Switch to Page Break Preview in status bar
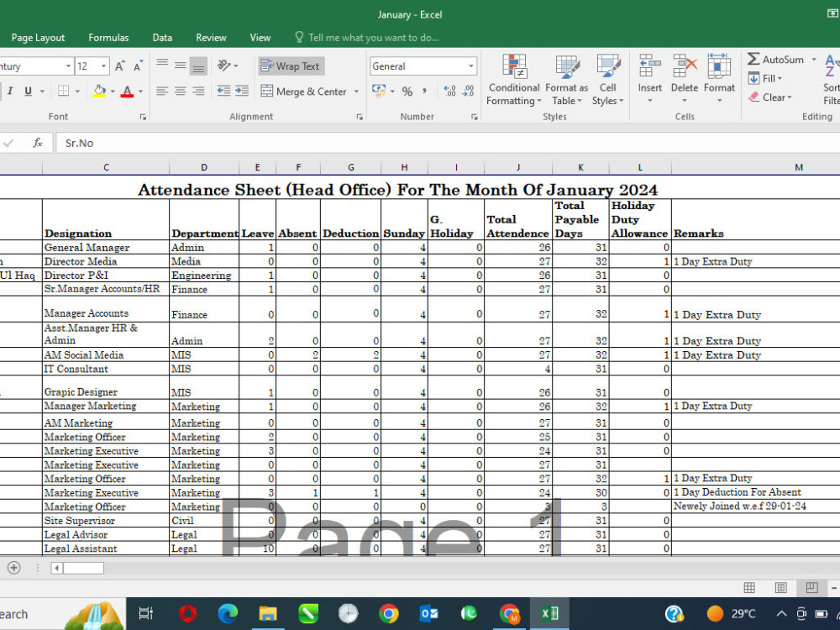This screenshot has width=840, height=630. 811,588
